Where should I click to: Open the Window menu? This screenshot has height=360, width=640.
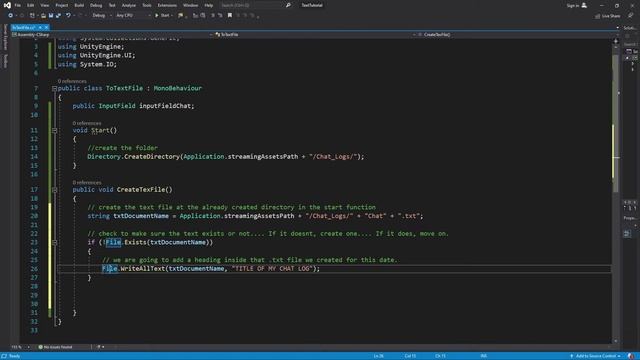[x=190, y=5]
